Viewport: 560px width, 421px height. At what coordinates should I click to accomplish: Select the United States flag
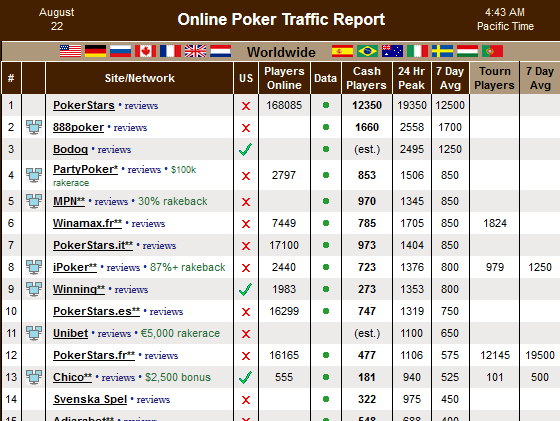[x=70, y=51]
